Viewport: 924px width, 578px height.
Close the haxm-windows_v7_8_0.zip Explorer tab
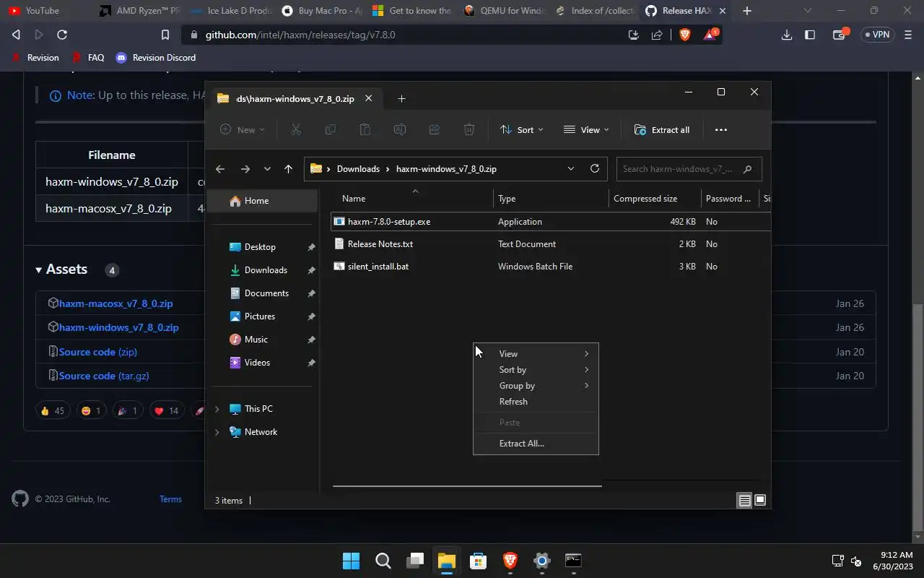click(x=369, y=98)
